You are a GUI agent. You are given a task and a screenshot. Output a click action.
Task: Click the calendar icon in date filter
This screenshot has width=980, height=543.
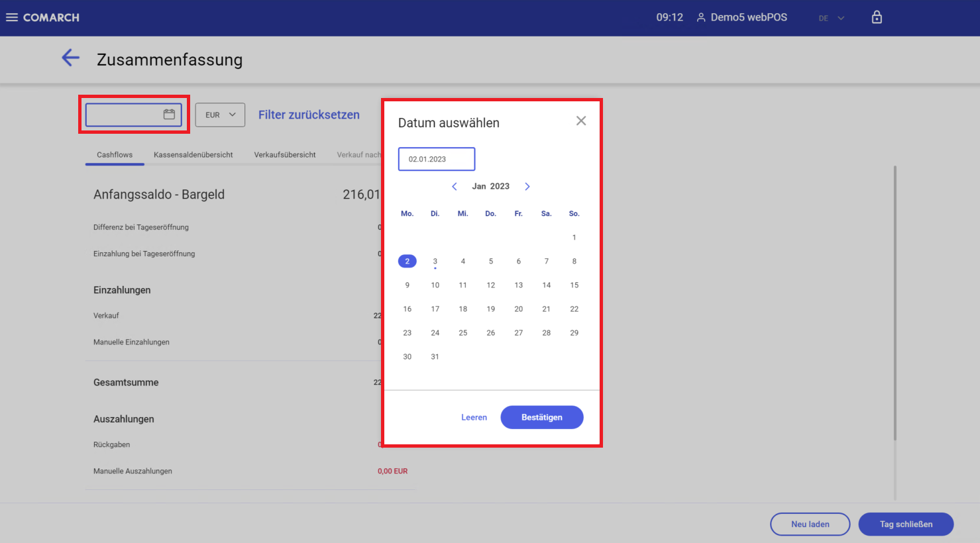coord(169,115)
